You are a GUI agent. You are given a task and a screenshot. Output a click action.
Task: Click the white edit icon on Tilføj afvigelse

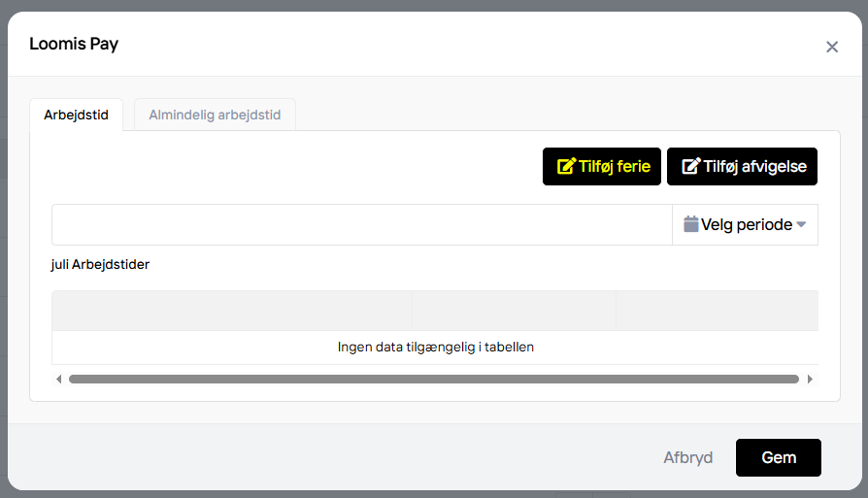[x=690, y=166]
